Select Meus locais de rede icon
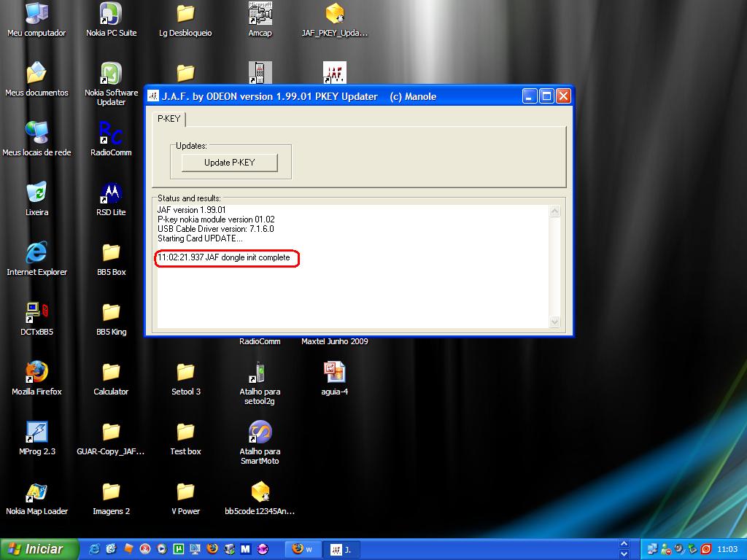 (36, 139)
